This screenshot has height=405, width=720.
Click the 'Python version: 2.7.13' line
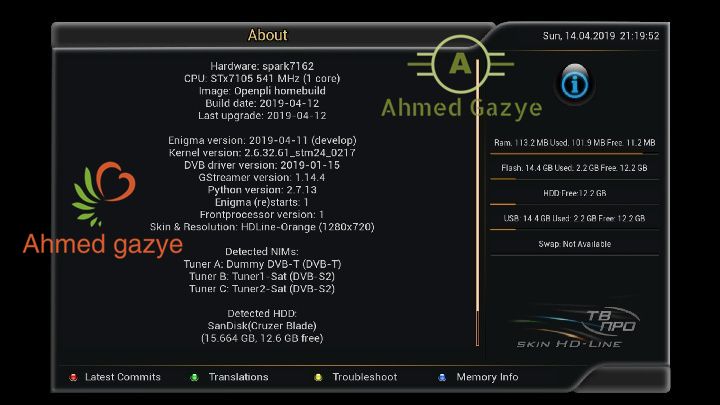[x=262, y=190]
